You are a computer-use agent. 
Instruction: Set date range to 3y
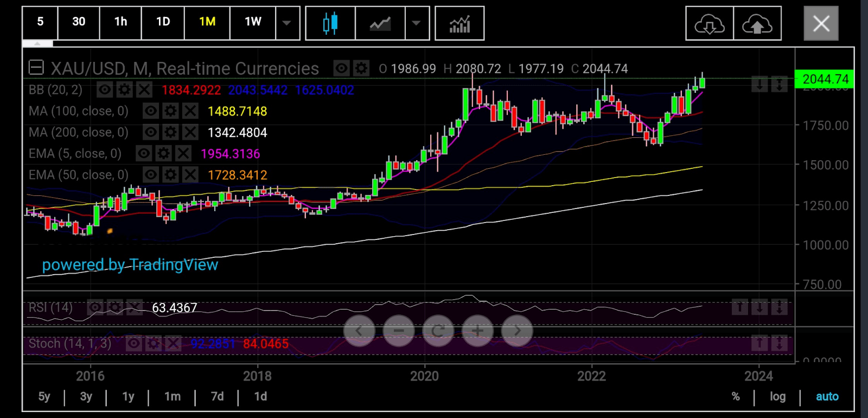click(x=86, y=397)
